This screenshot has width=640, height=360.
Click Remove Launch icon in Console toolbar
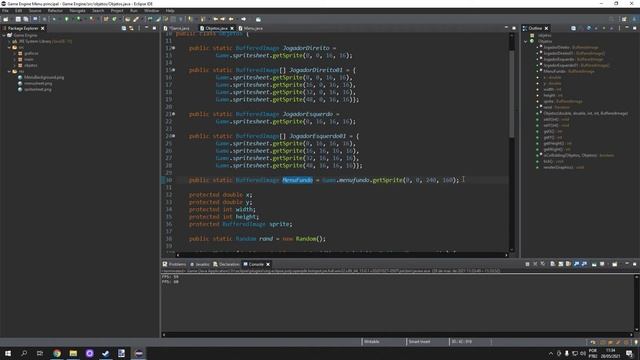[535, 264]
